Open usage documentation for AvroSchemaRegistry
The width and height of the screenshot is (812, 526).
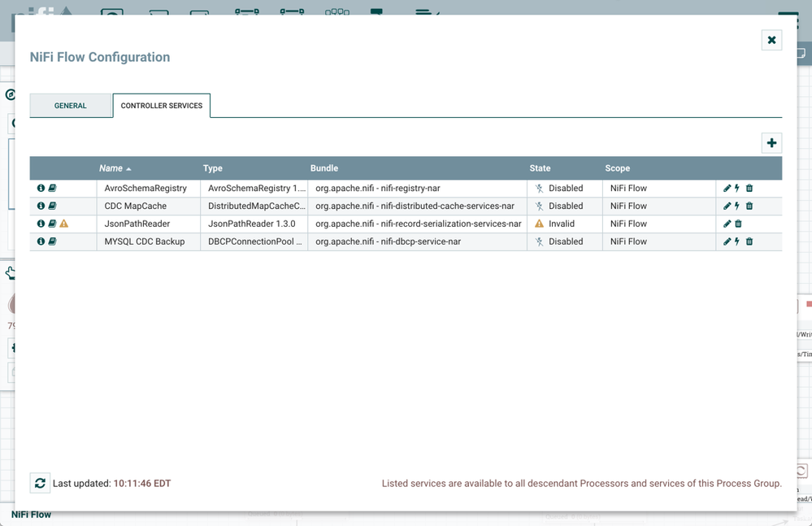click(52, 188)
